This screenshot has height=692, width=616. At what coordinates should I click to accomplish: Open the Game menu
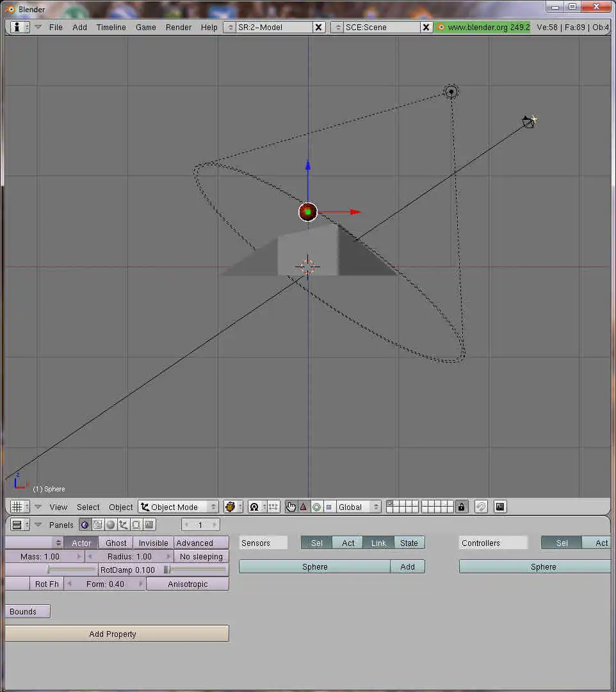pos(145,27)
